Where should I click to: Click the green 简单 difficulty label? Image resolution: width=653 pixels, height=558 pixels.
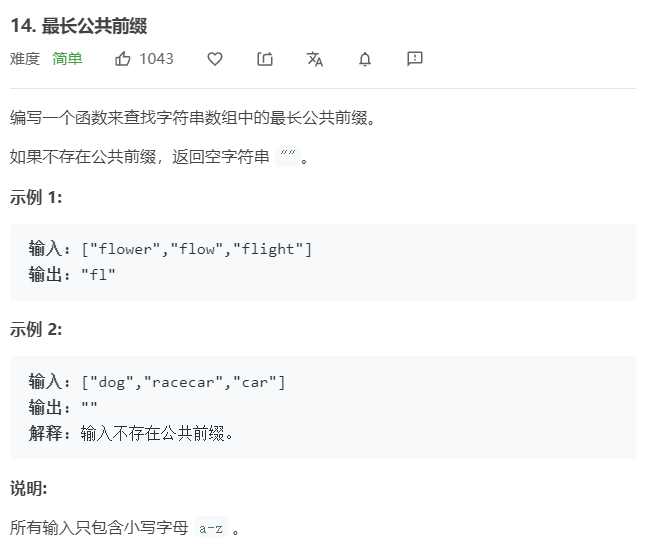click(68, 59)
